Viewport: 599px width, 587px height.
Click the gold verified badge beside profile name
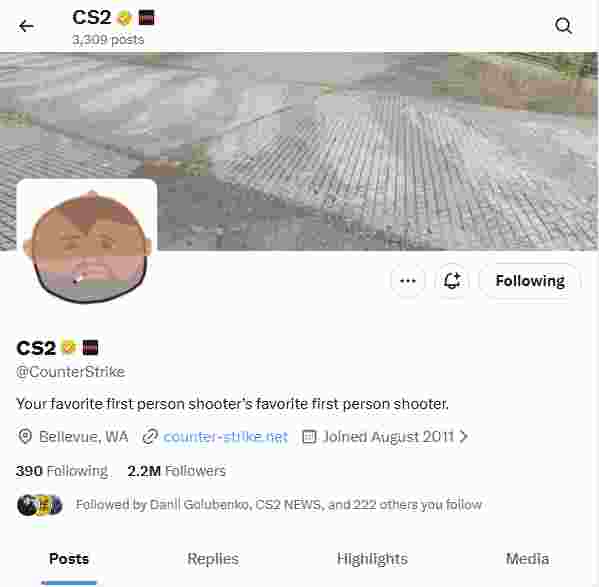[x=68, y=348]
